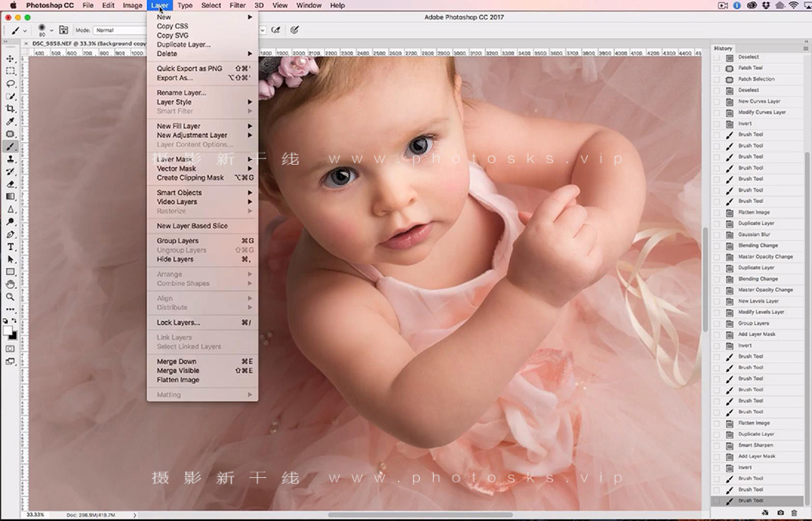The width and height of the screenshot is (812, 521).
Task: Expand the New submenu in Layer menu
Action: pyautogui.click(x=202, y=17)
